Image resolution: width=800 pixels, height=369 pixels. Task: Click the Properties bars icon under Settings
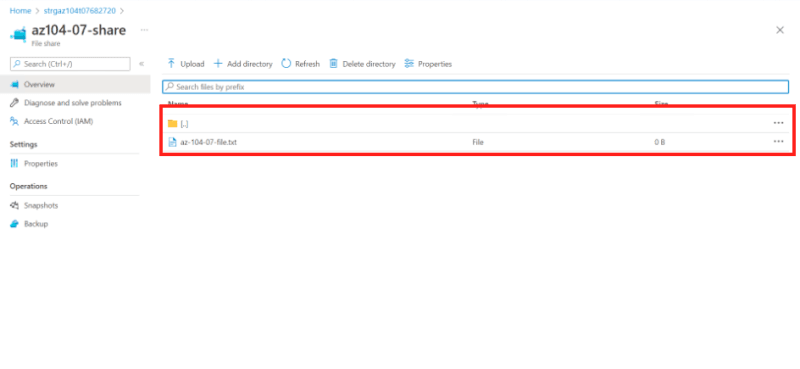pos(14,163)
